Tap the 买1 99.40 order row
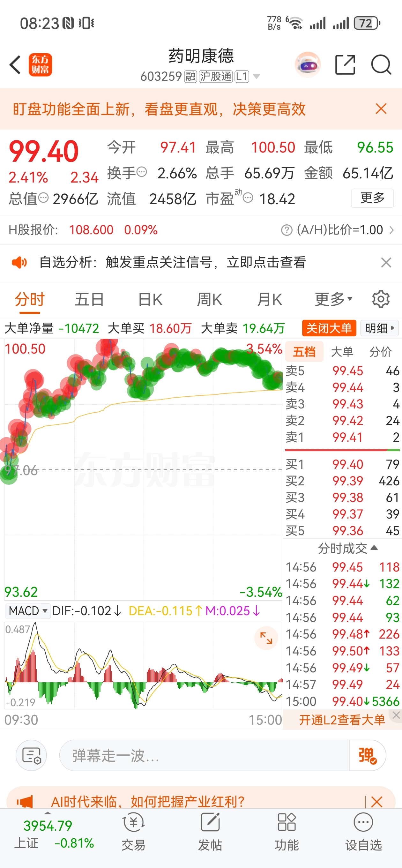The height and width of the screenshot is (868, 402). (x=342, y=464)
